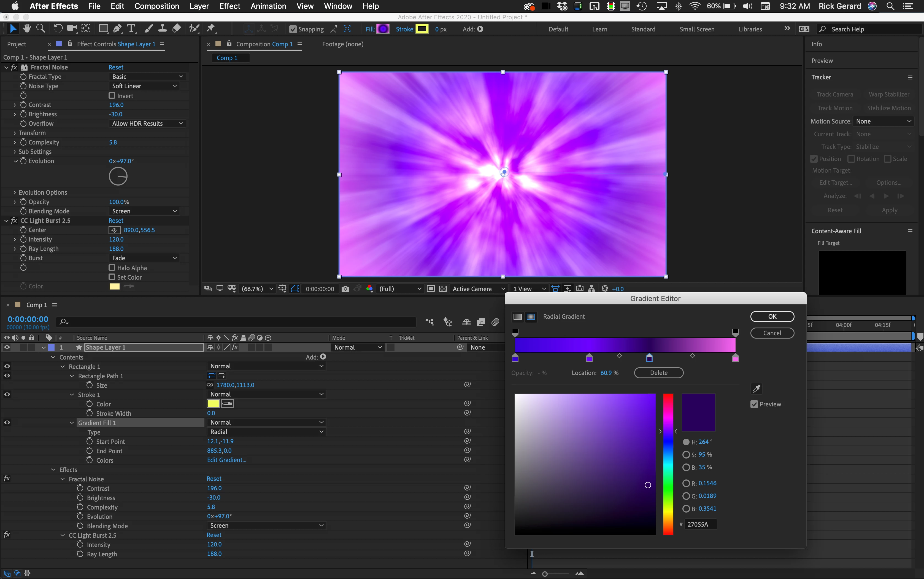Open the Composition menu
The image size is (924, 579).
[x=156, y=6]
